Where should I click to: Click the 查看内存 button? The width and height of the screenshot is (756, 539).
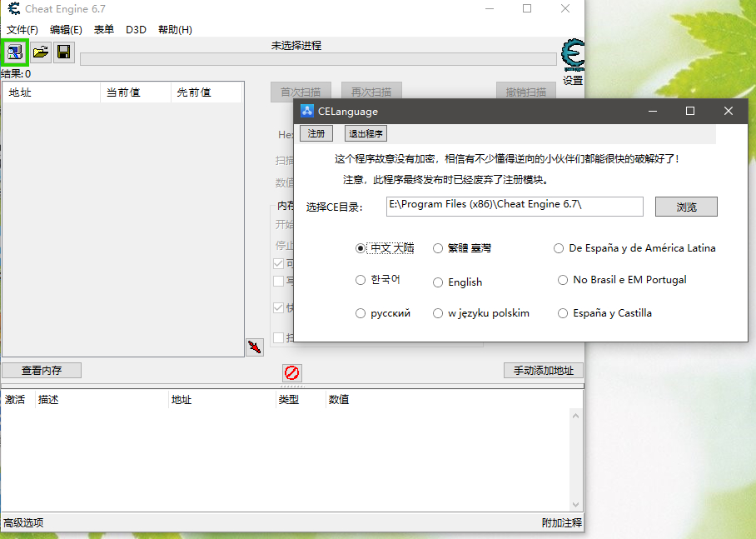(x=42, y=370)
